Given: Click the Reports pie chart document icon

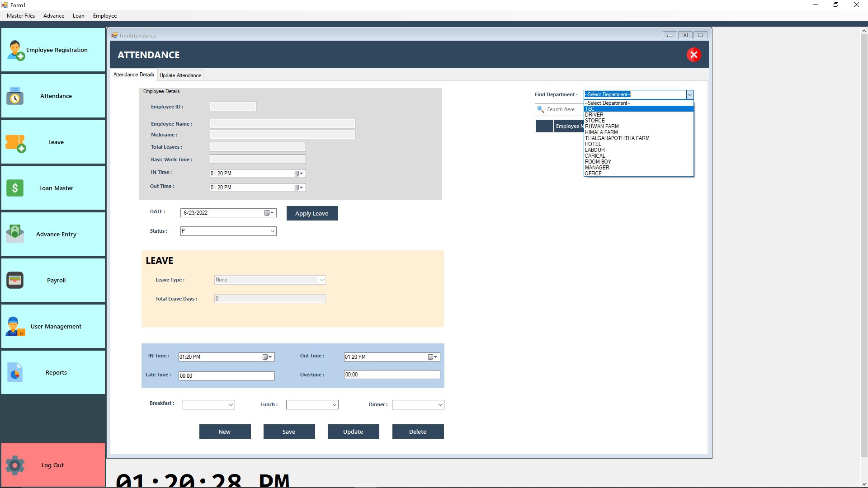Looking at the screenshot, I should [x=15, y=373].
